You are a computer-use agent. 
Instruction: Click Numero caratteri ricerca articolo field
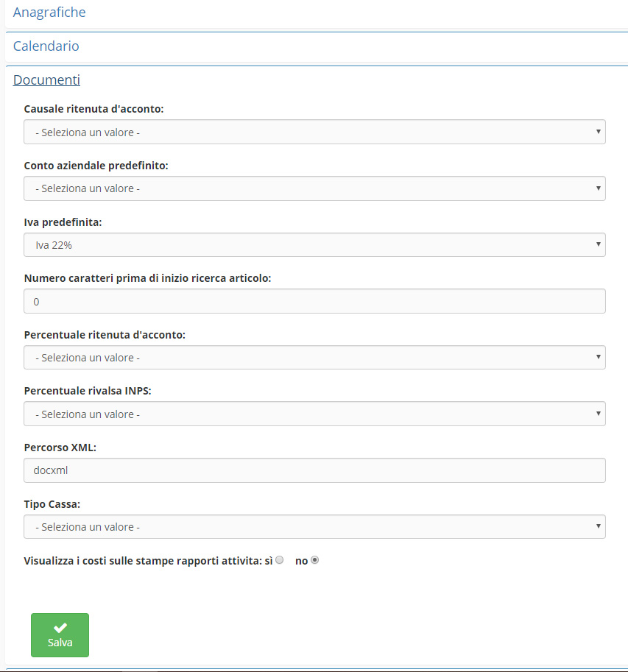click(x=314, y=302)
